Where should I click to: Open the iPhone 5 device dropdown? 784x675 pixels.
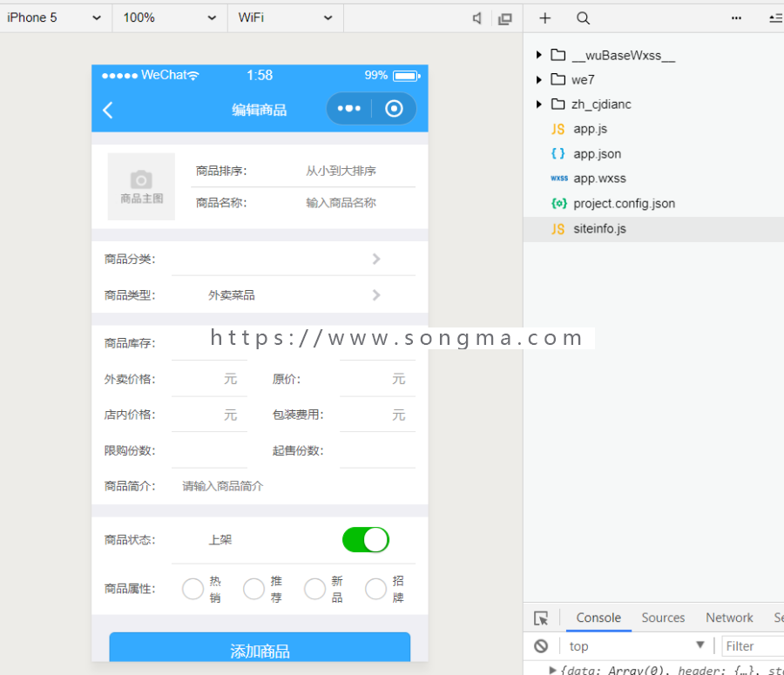[x=54, y=18]
